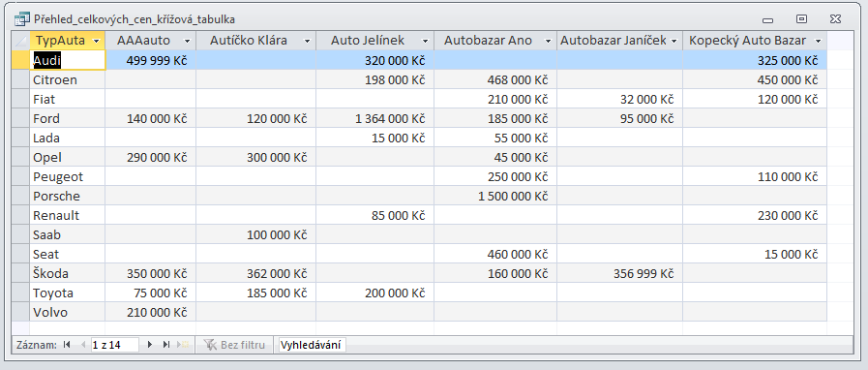Viewport: 868px width, 370px height.
Task: Go to previous record arrow
Action: [83, 345]
